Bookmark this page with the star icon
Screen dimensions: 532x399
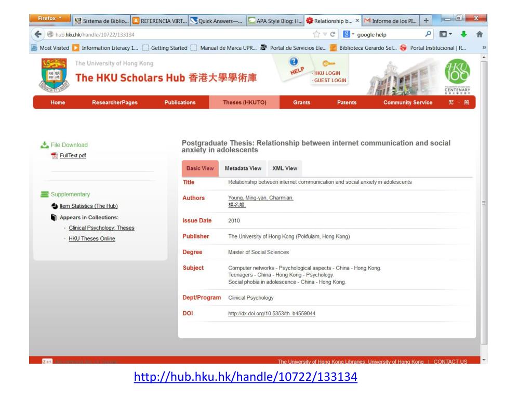(x=316, y=34)
